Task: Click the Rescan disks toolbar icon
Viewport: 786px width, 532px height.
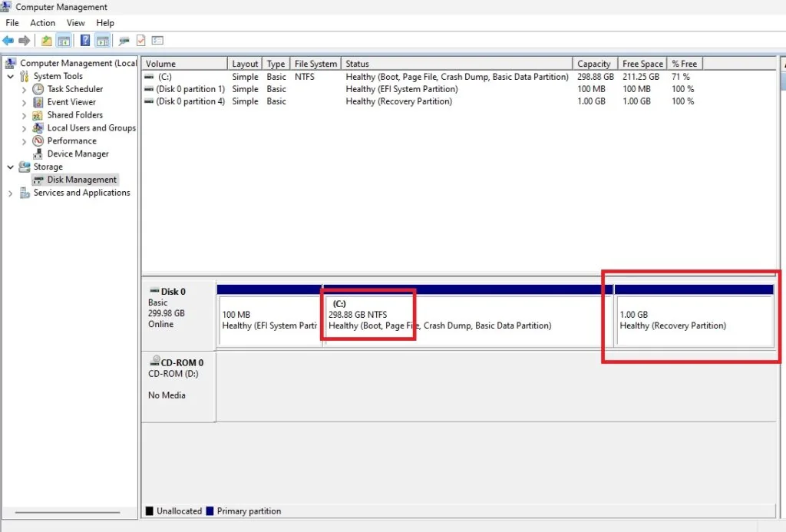Action: (124, 41)
